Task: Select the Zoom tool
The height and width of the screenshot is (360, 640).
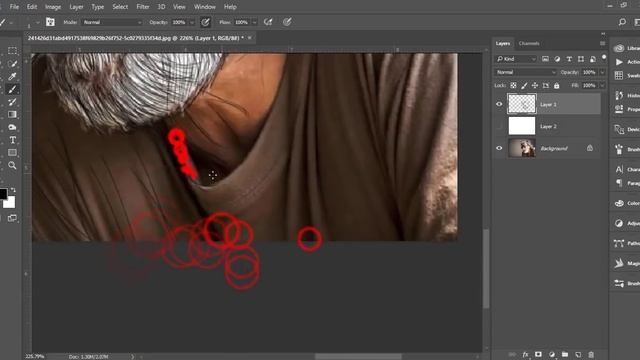Action: coord(12,165)
